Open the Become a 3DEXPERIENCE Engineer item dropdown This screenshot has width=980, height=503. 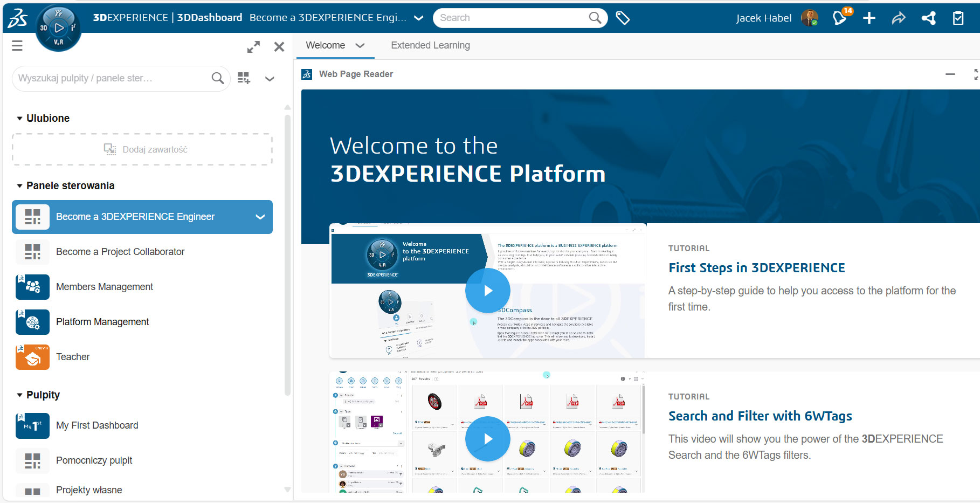click(260, 217)
